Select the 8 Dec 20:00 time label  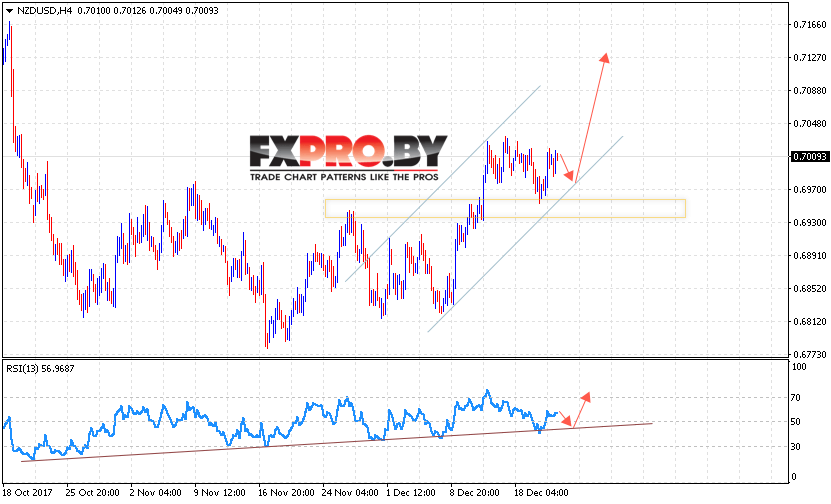click(475, 492)
